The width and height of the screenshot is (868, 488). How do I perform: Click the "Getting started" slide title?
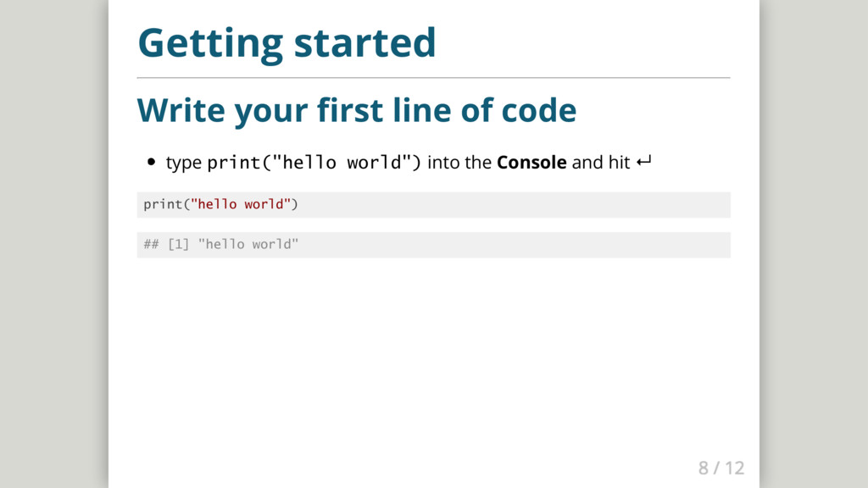(287, 42)
